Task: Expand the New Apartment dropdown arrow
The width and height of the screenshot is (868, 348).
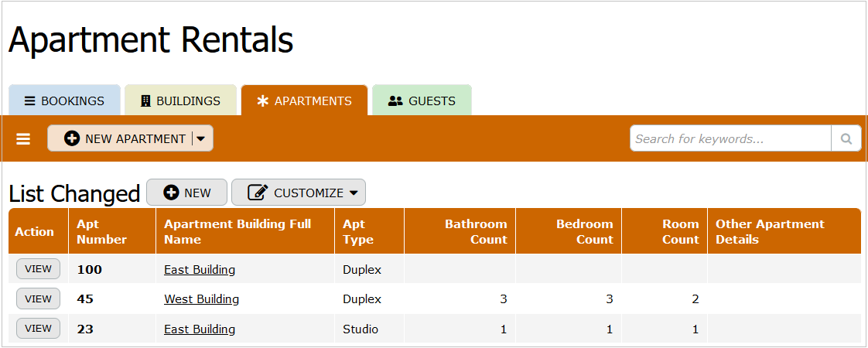Action: 201,139
